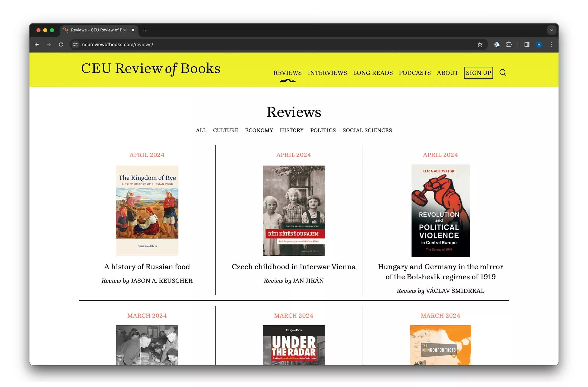The height and width of the screenshot is (387, 588).
Task: Toggle the browser side panel icon
Action: pos(527,44)
